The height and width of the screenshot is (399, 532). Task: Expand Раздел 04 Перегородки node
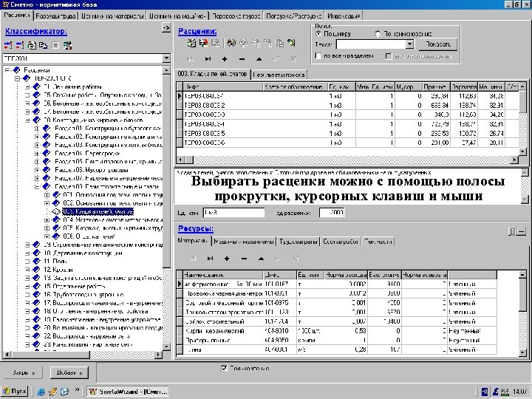(37, 154)
